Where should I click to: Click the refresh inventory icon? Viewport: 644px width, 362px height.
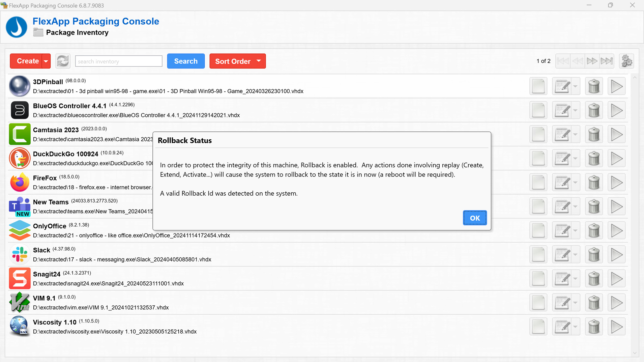(63, 61)
